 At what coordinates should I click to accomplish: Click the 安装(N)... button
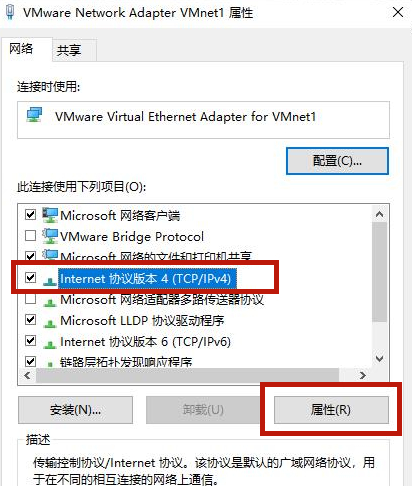(x=75, y=410)
